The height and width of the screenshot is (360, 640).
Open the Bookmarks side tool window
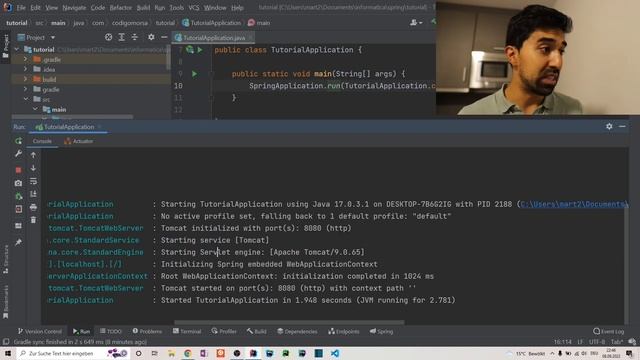(x=6, y=302)
